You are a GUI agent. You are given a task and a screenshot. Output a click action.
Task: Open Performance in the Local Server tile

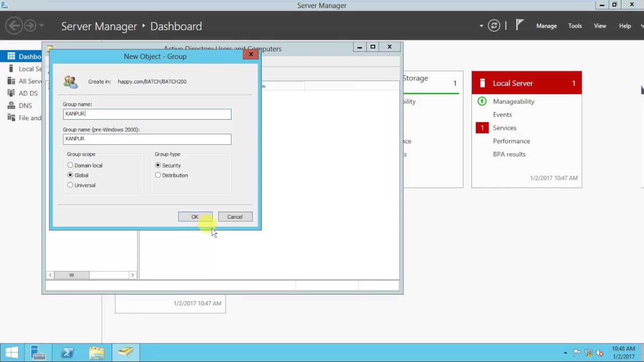click(511, 141)
